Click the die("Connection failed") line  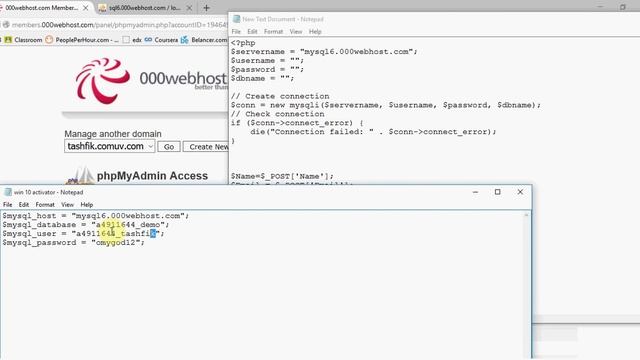click(x=373, y=132)
